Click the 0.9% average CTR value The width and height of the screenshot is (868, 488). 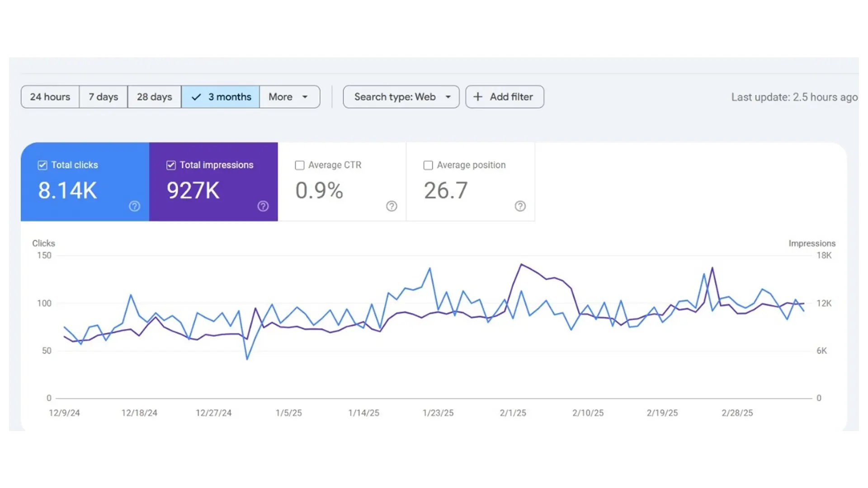(x=319, y=190)
